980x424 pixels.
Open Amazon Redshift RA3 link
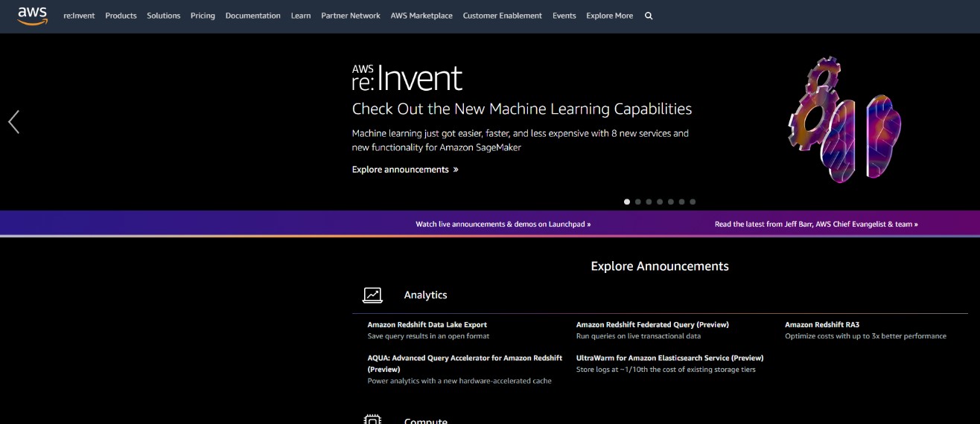822,325
